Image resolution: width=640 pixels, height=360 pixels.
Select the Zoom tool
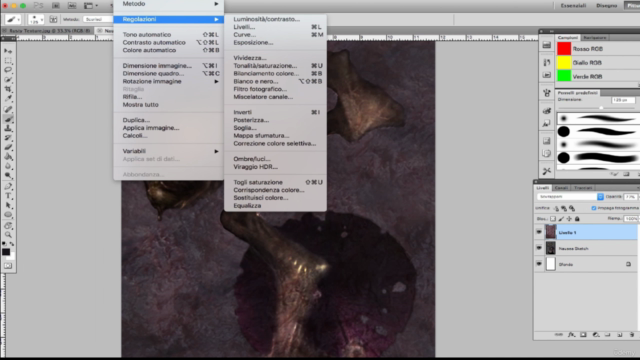[x=8, y=235]
